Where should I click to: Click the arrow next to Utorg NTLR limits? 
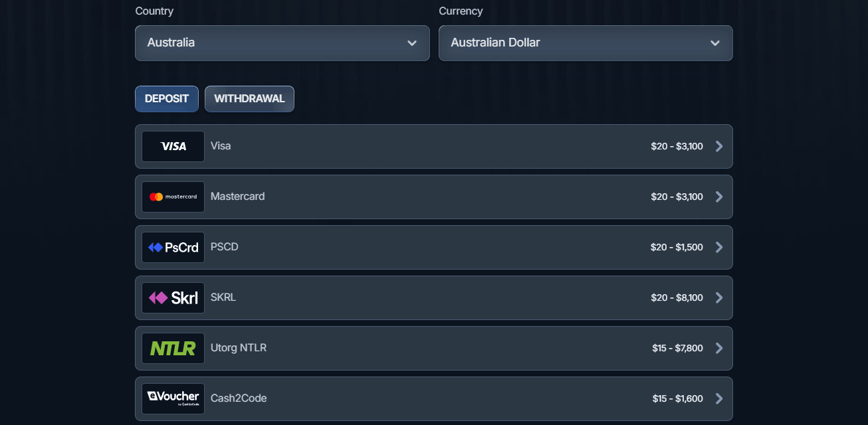[x=718, y=348]
